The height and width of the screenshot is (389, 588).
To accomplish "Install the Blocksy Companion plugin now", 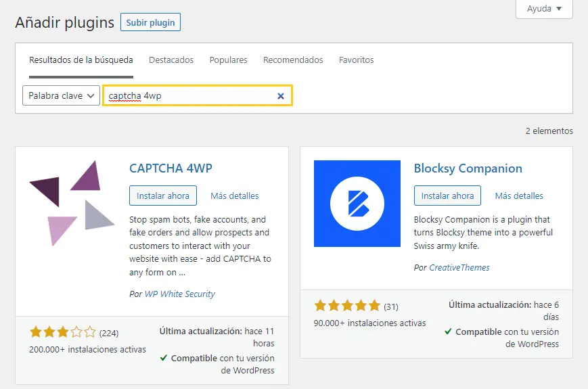I will point(447,196).
